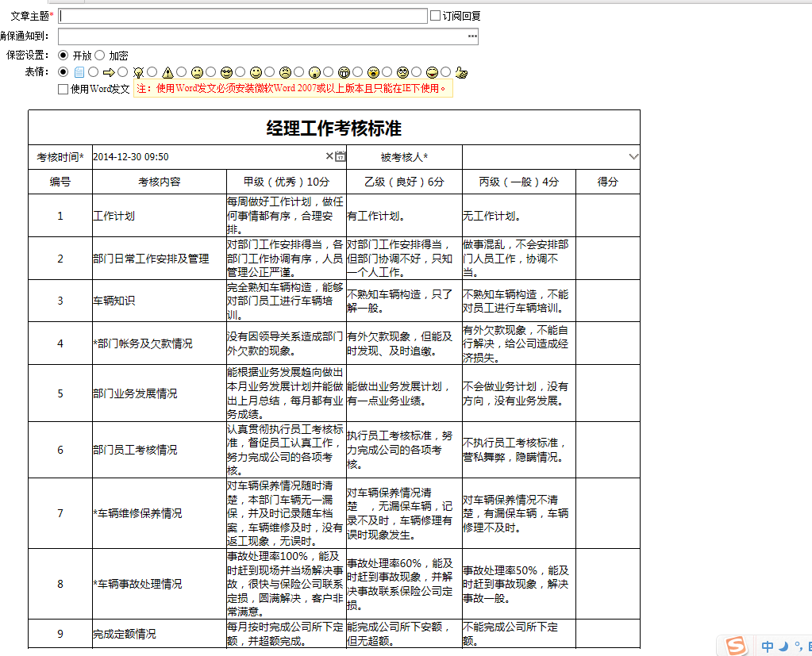Click the 得分 column header
The height and width of the screenshot is (656, 812).
608,182
